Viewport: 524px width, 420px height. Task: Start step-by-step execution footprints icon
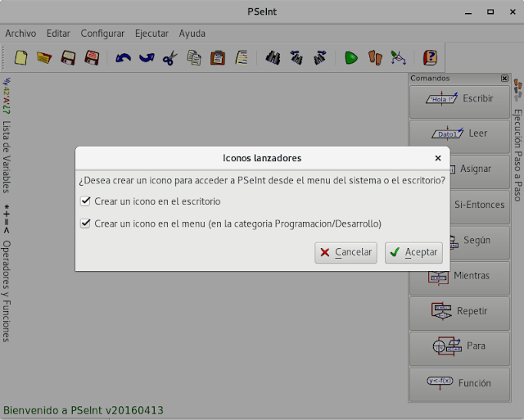coord(375,58)
